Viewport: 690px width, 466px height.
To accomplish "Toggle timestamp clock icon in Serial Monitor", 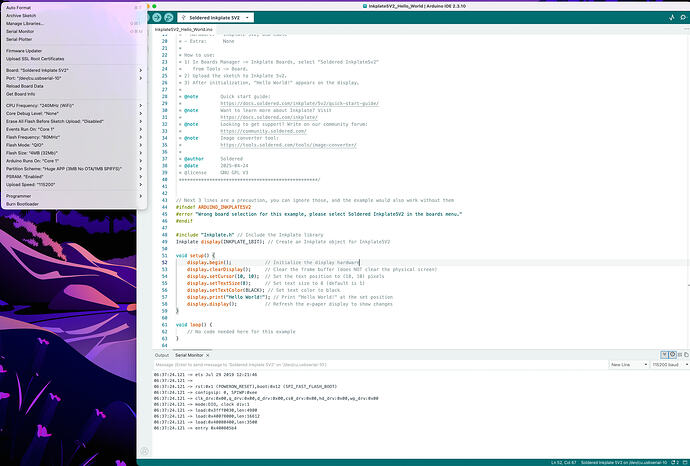I will pyautogui.click(x=672, y=355).
